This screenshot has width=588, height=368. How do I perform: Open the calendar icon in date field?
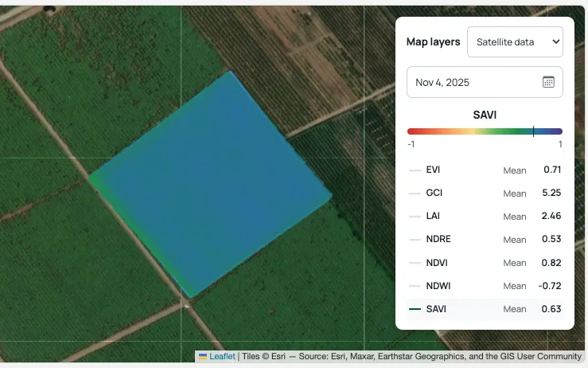click(x=548, y=82)
